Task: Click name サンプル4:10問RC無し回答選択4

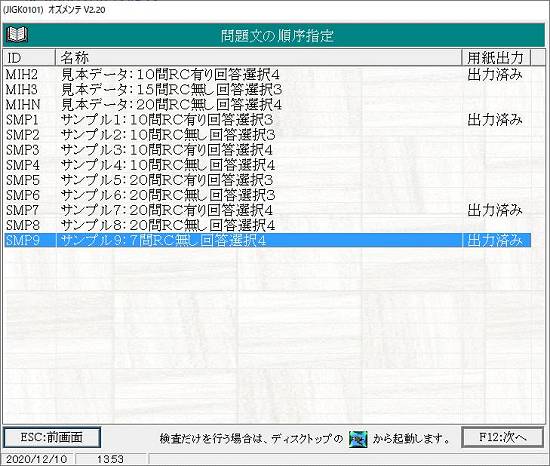Action: [168, 165]
